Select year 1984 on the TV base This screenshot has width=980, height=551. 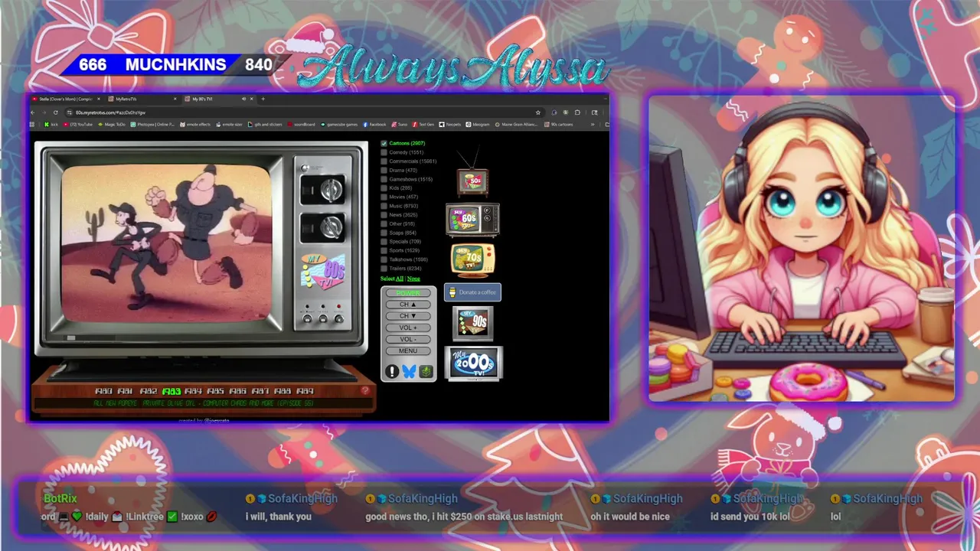pyautogui.click(x=193, y=391)
